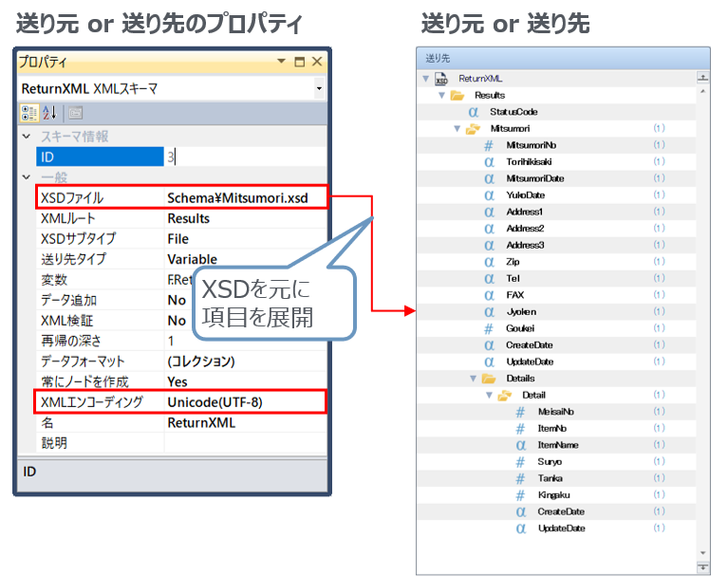
Task: Click the folder icon next to Results
Action: click(x=457, y=95)
